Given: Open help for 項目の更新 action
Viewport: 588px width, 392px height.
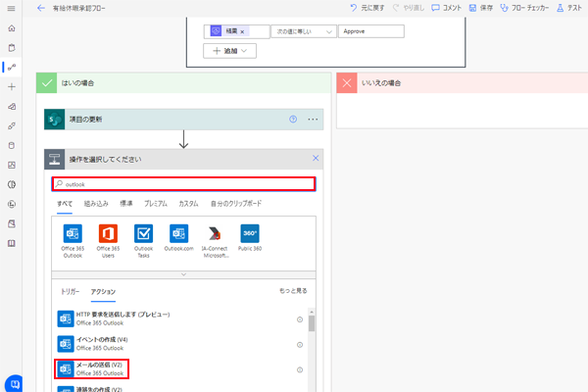Looking at the screenshot, I should click(x=293, y=120).
